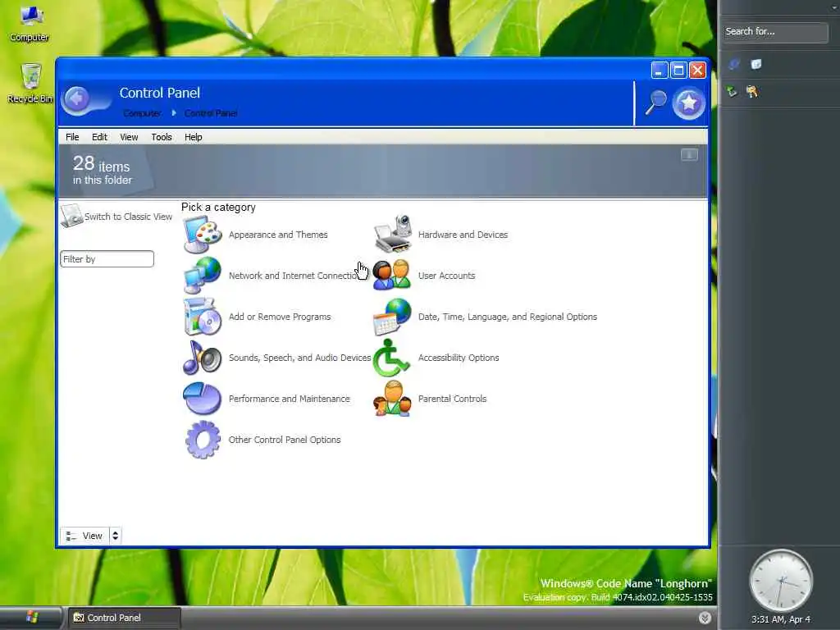Open the Network and Internet Connections icon
The width and height of the screenshot is (840, 630).
click(x=202, y=276)
